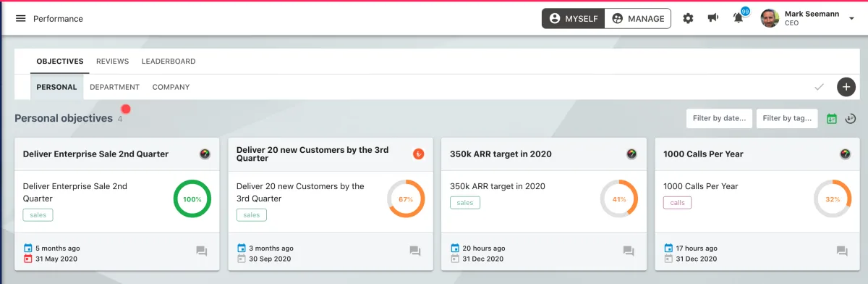Open the REVIEWS tab

pos(112,62)
